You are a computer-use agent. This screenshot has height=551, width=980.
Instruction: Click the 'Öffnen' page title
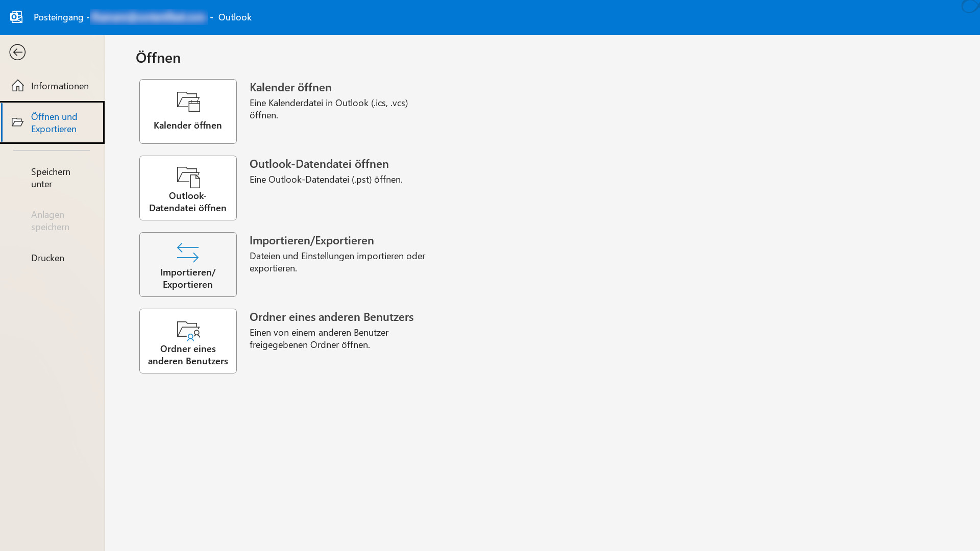pyautogui.click(x=158, y=58)
